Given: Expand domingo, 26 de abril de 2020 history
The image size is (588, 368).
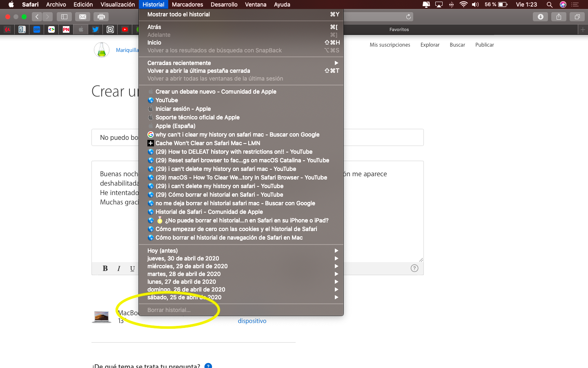Looking at the screenshot, I should pos(241,289).
